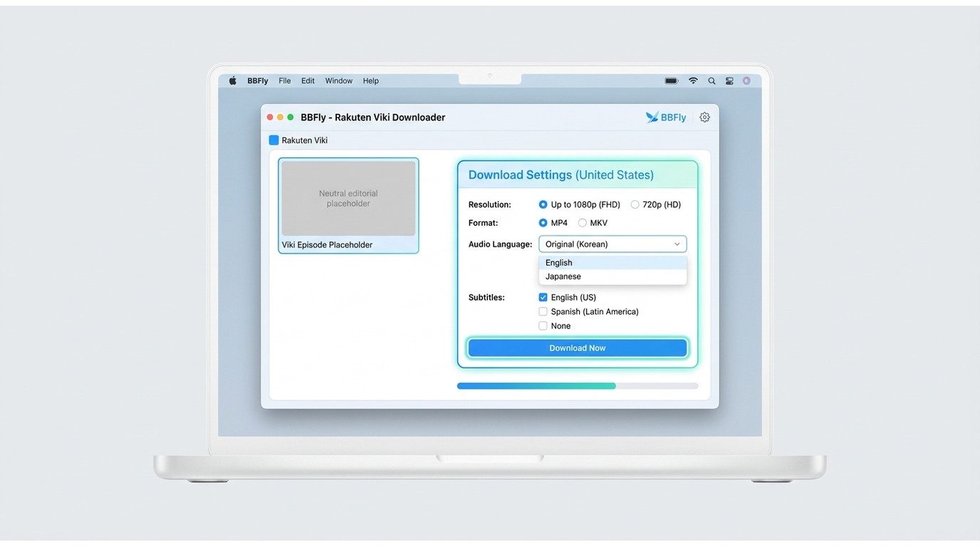
Task: Select the Viki Episode Placeholder thumbnail
Action: 348,199
